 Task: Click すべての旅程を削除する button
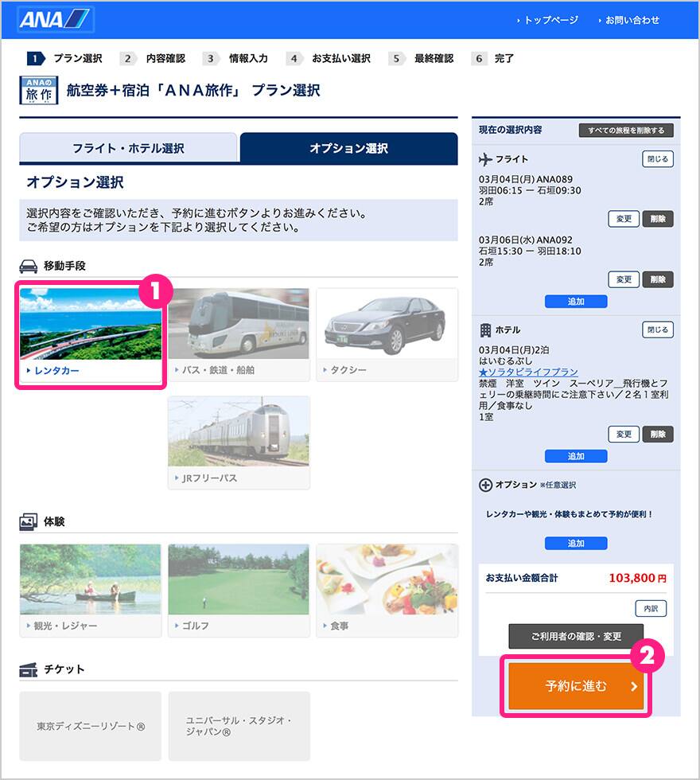[625, 131]
